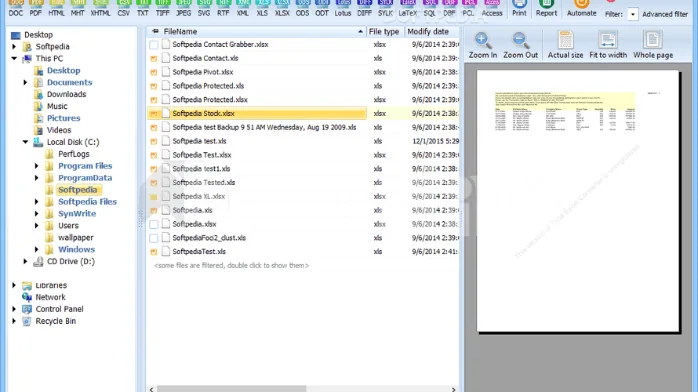Select Access export format

click(x=492, y=8)
